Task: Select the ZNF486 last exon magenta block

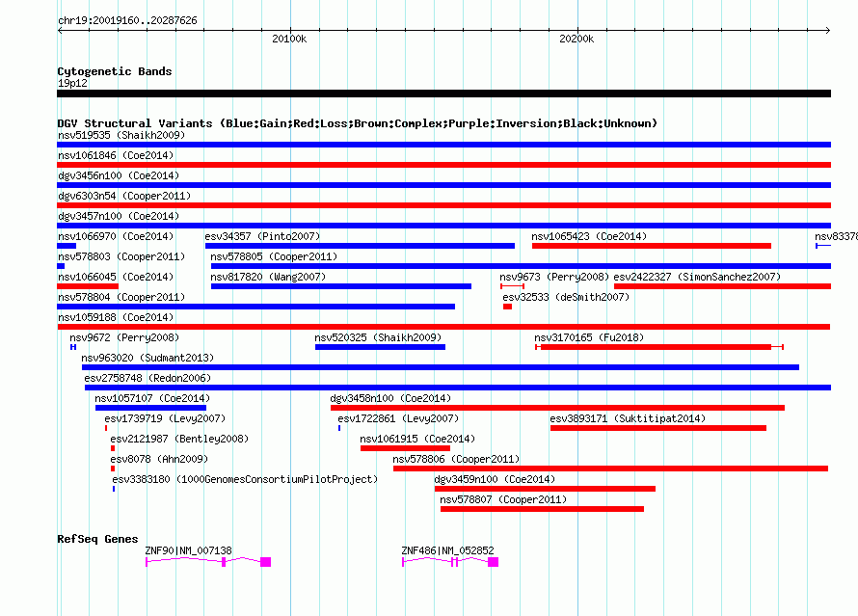Action: (x=493, y=562)
